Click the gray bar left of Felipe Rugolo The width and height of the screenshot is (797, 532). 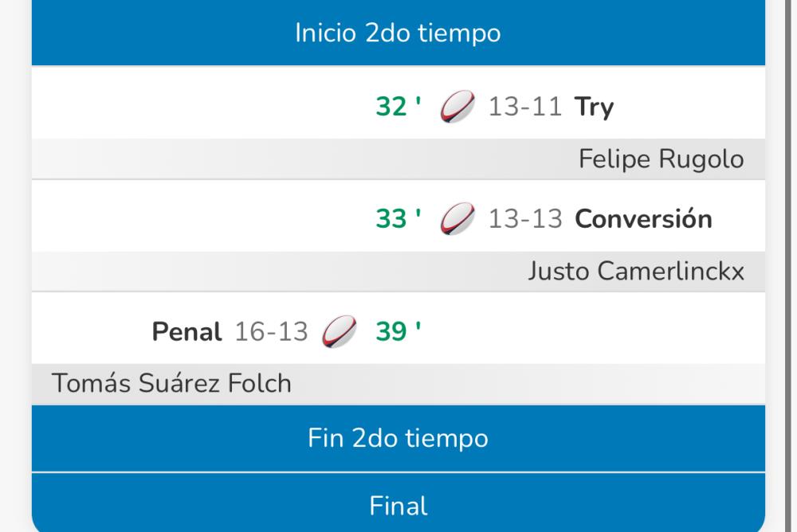click(303, 159)
